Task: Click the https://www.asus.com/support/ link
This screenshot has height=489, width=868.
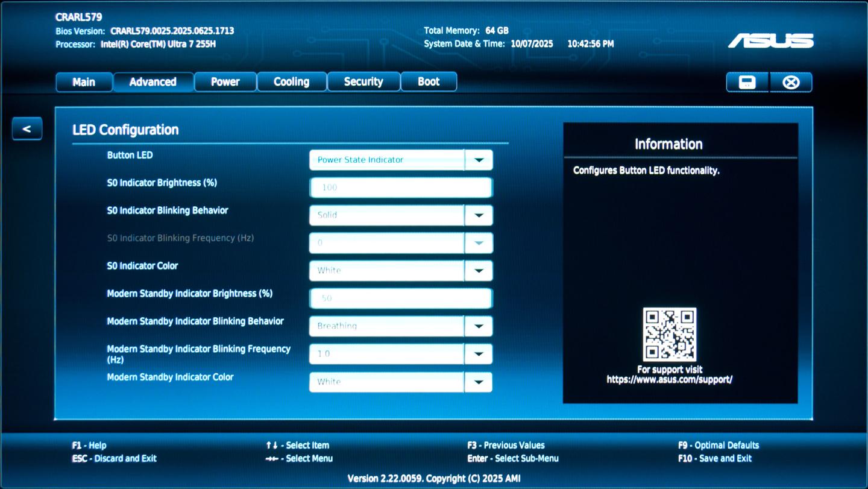Action: (670, 380)
